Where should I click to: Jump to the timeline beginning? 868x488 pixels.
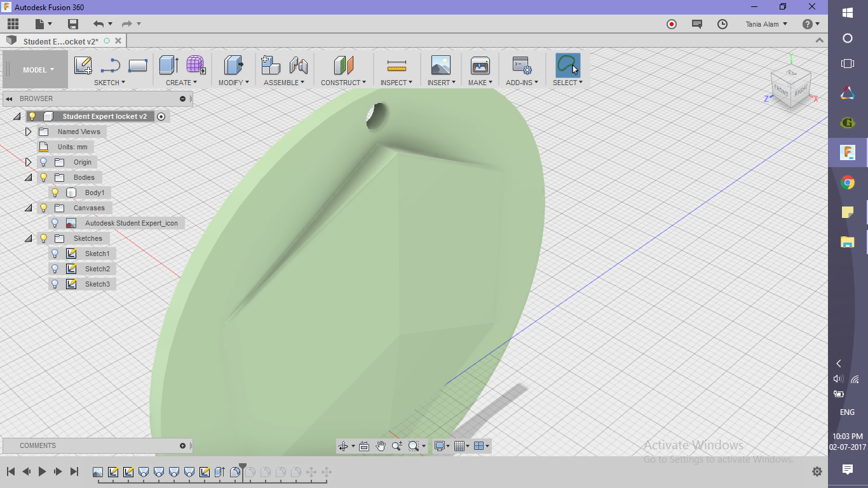click(x=11, y=471)
